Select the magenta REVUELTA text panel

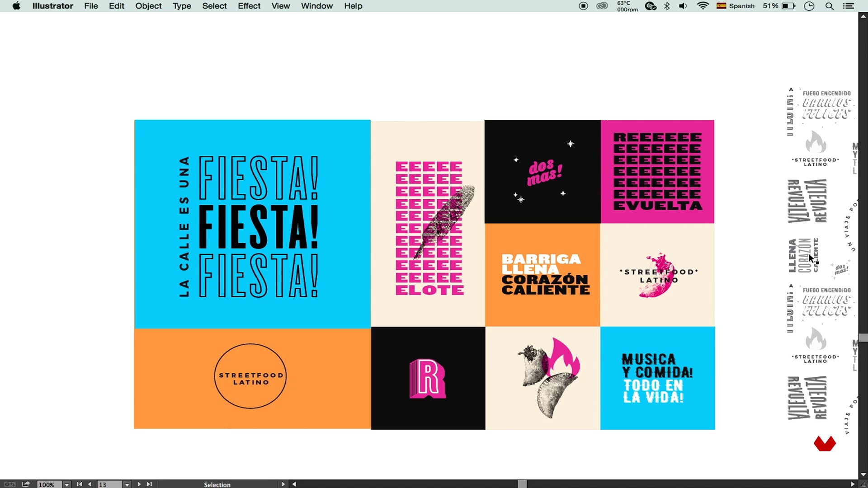(657, 172)
